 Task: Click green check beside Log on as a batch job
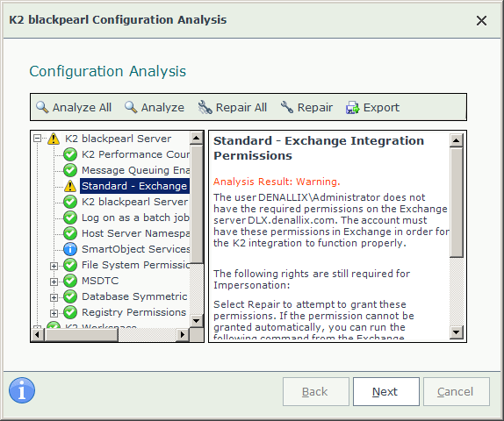[70, 218]
